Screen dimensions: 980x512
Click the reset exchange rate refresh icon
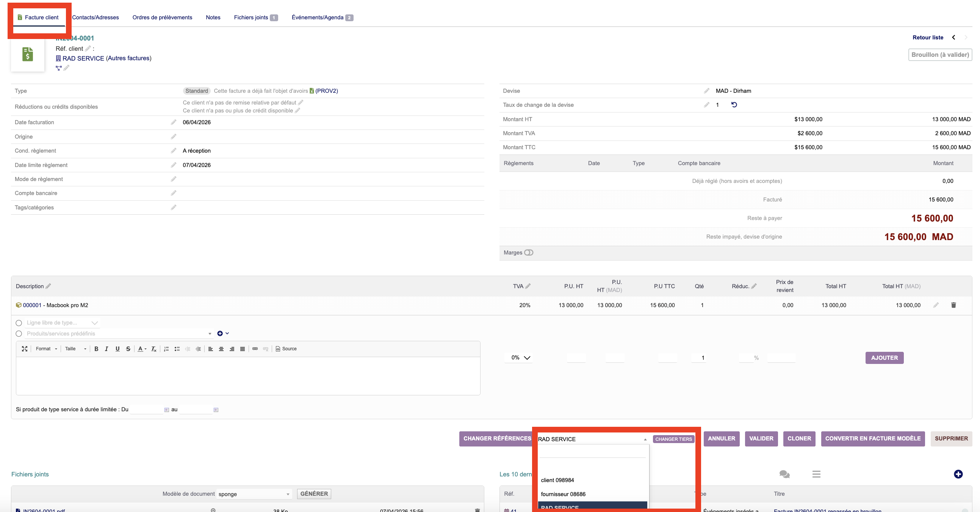734,105
